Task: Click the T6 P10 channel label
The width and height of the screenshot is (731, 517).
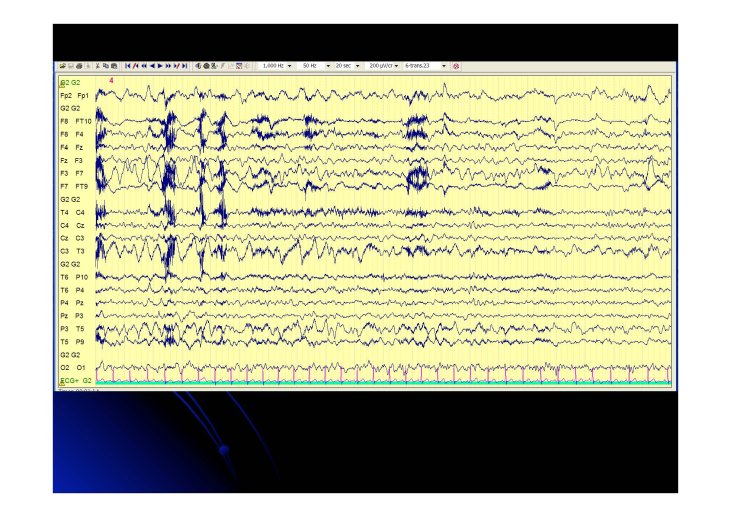Action: tap(74, 277)
